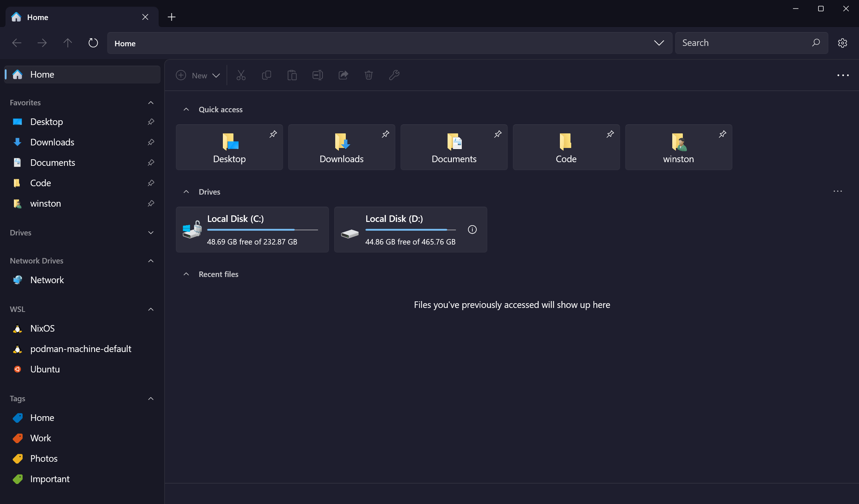Refresh the current view
Screen dimensions: 859x504
tap(93, 43)
